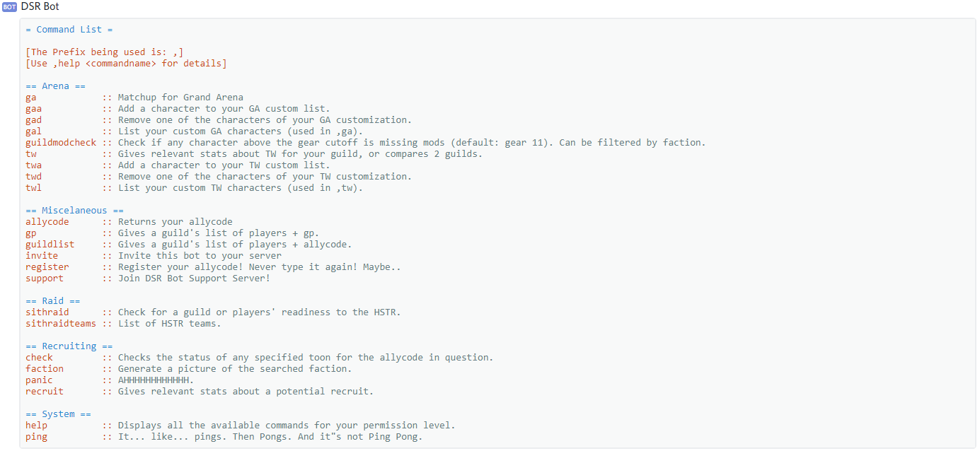Click the Miscelaneous section header
The width and height of the screenshot is (980, 451).
tap(74, 211)
